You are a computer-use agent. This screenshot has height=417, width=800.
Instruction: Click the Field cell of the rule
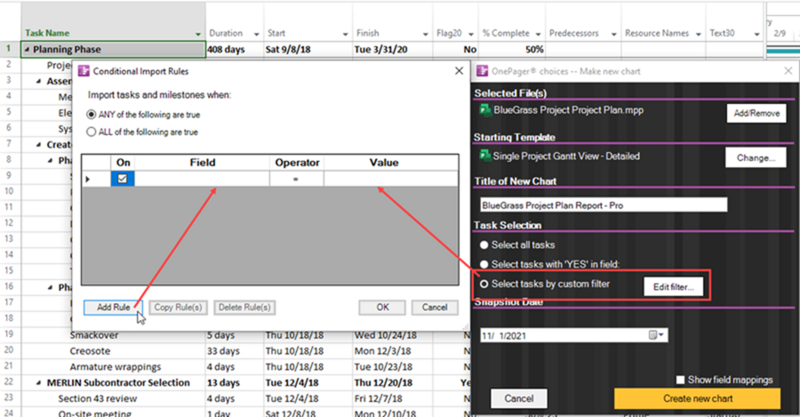pyautogui.click(x=202, y=179)
